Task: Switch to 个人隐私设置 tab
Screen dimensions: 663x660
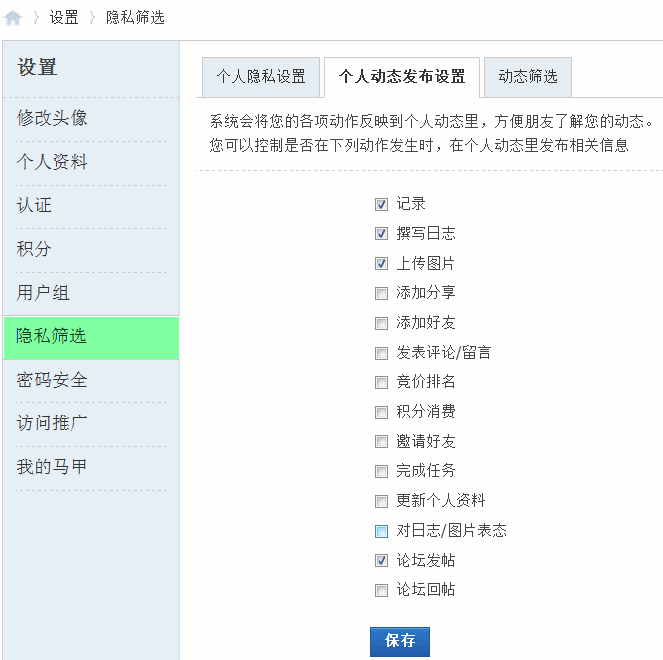Action: pos(261,77)
